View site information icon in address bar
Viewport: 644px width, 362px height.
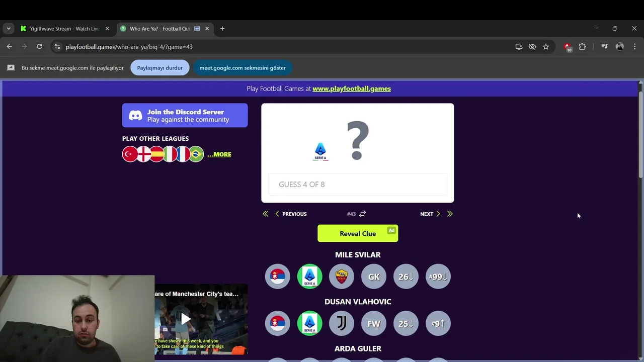[x=57, y=47]
